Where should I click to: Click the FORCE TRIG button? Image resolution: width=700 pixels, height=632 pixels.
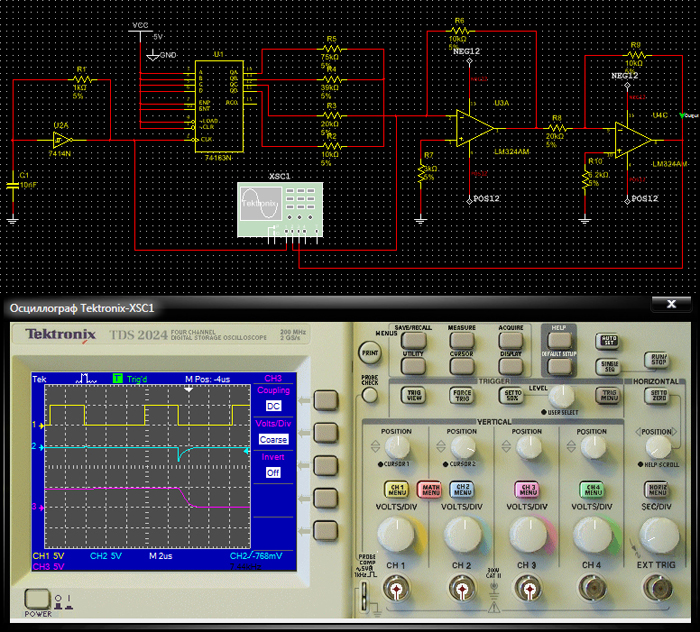click(462, 395)
